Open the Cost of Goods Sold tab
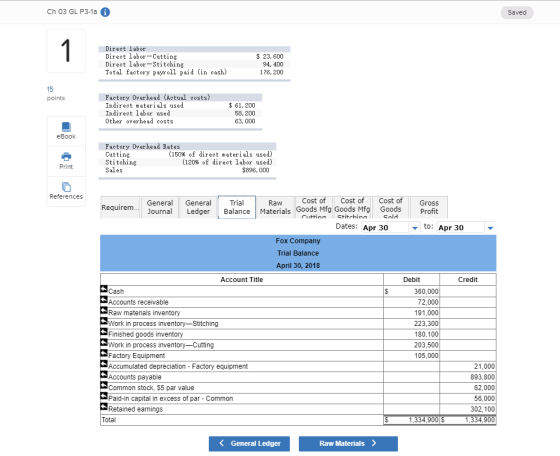560x456 pixels. [x=390, y=207]
